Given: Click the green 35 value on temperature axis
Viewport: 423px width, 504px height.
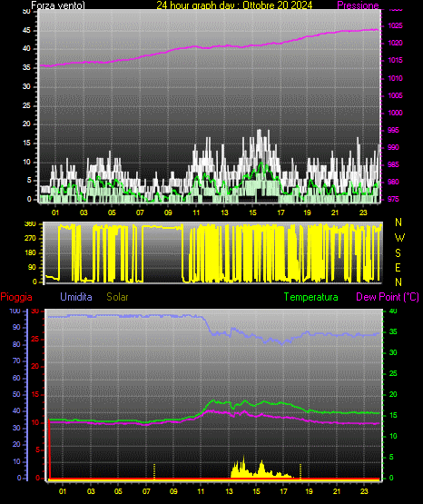Looking at the screenshot, I should tap(393, 331).
